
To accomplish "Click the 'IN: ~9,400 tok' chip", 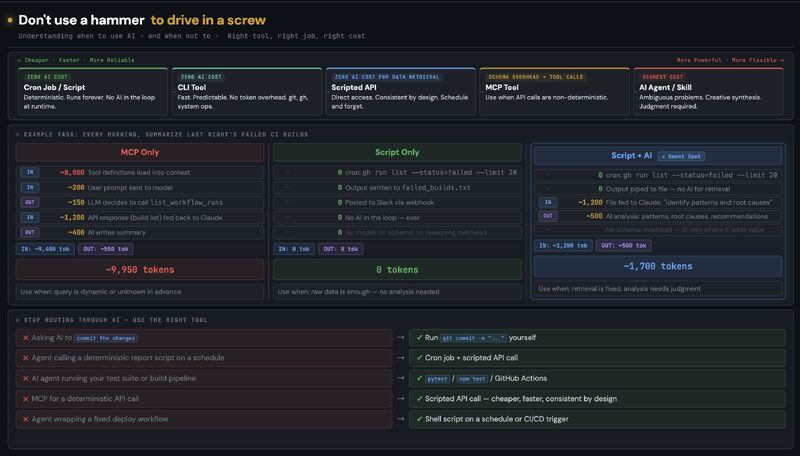I will (45, 249).
